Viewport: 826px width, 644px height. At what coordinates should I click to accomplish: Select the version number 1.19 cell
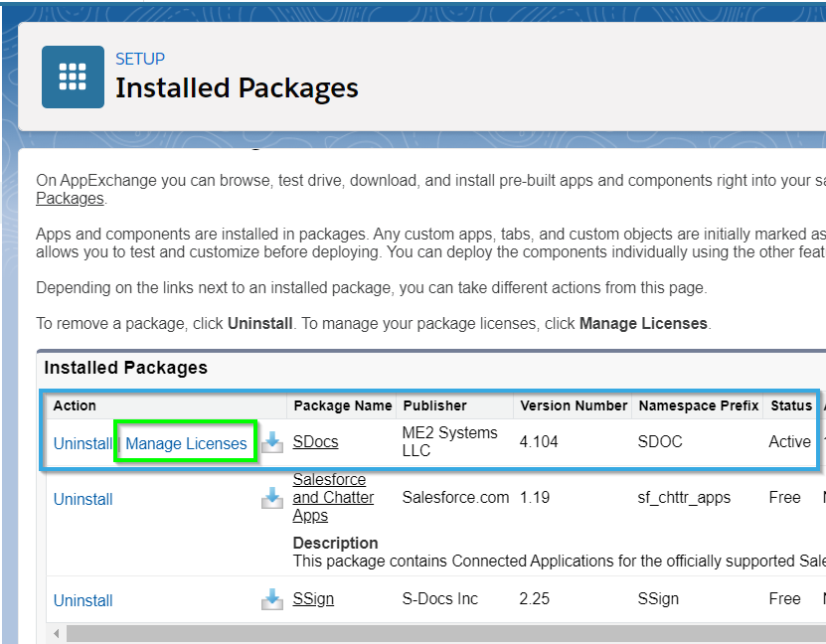[534, 497]
